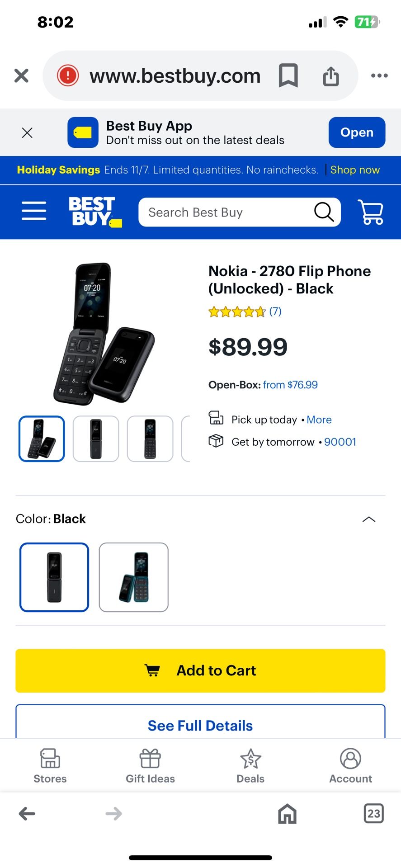View the second product thumbnail image
The image size is (401, 868).
tap(96, 439)
